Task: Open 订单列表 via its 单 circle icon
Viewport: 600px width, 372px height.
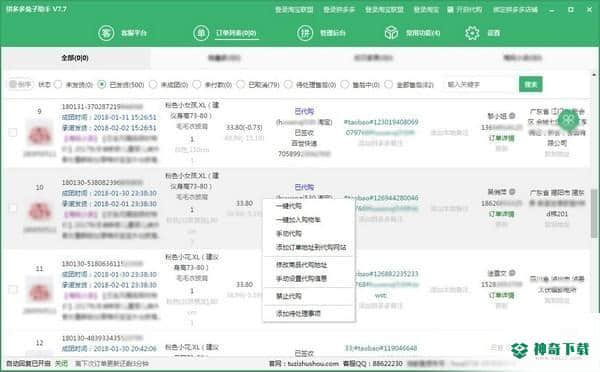Action: coord(201,33)
